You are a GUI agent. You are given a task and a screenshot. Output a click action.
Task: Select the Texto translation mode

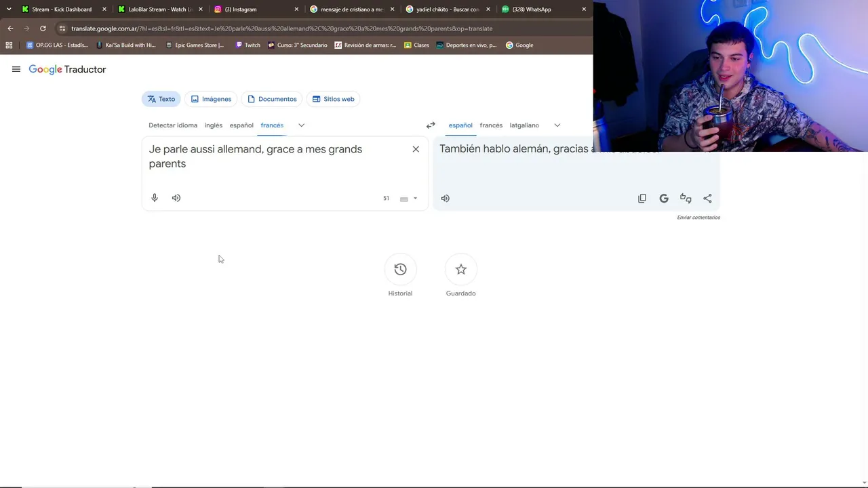(161, 99)
